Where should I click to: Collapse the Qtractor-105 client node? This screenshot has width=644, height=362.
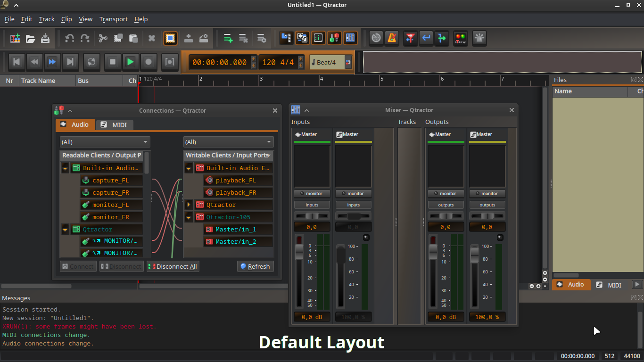point(189,217)
